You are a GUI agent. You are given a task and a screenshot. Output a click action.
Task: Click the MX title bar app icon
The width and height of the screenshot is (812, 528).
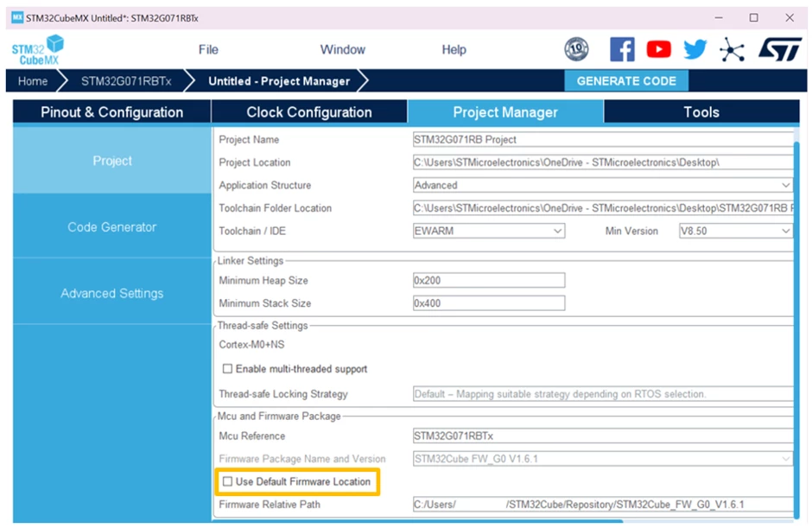coord(17,17)
